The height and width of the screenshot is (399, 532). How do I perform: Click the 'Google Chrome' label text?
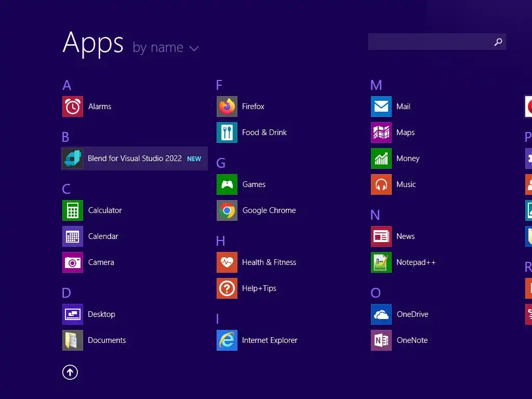269,211
